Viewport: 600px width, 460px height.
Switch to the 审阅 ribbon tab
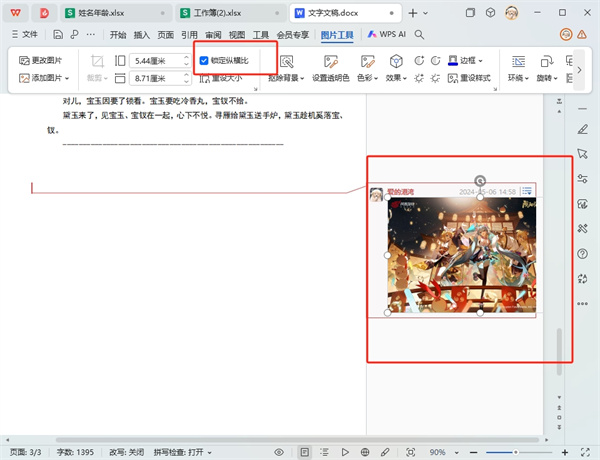(213, 35)
